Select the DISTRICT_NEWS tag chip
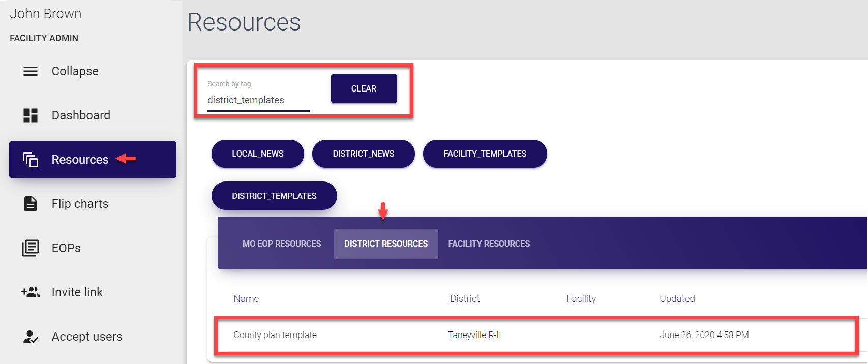This screenshot has height=364, width=868. [x=364, y=154]
